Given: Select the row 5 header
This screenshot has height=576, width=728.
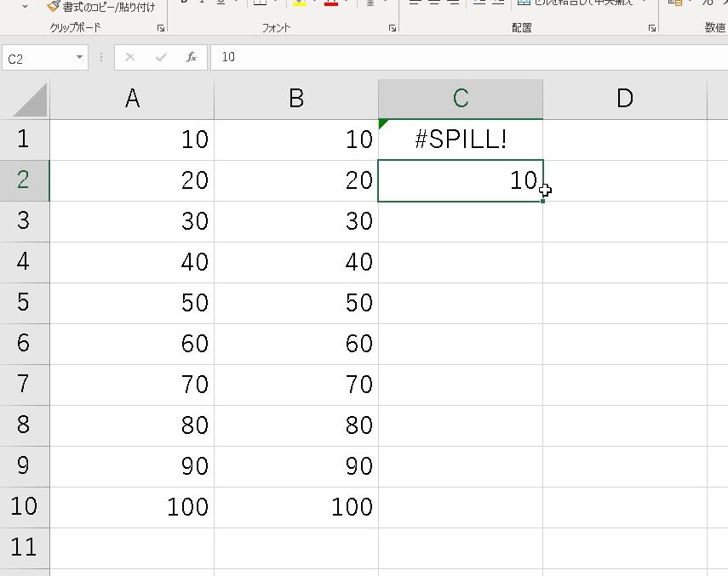Looking at the screenshot, I should (x=24, y=303).
